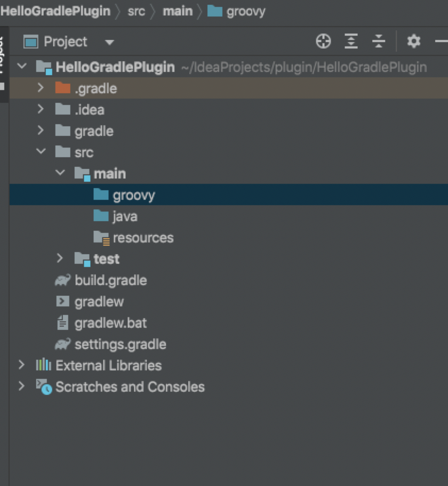Select src in the breadcrumb bar

click(136, 12)
